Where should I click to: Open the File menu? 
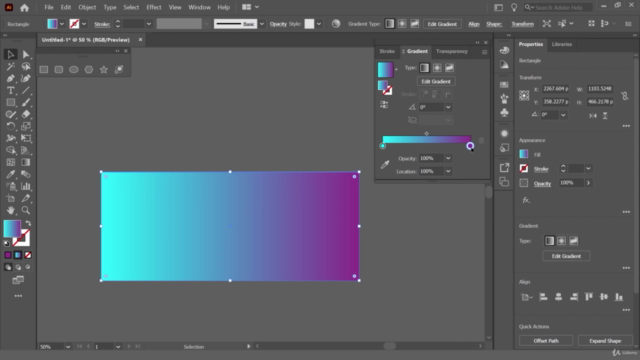(x=49, y=7)
